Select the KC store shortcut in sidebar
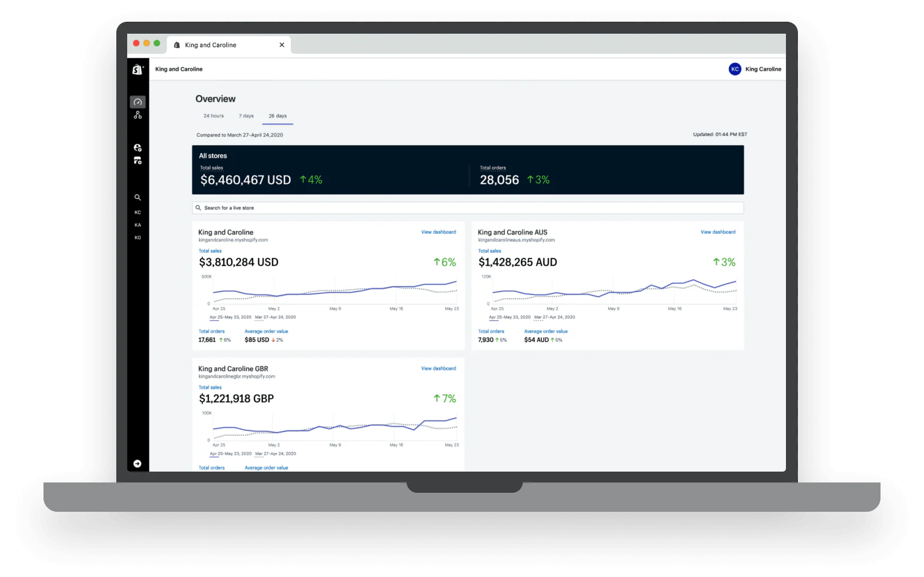 (138, 212)
